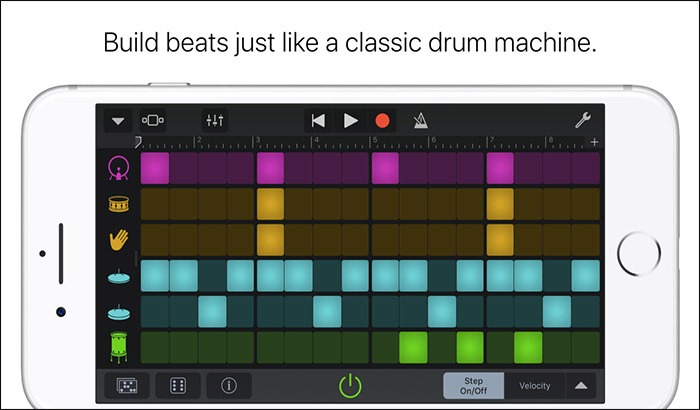Viewport: 700px width, 410px height.
Task: Turn on the first dark tom step
Action: click(155, 347)
